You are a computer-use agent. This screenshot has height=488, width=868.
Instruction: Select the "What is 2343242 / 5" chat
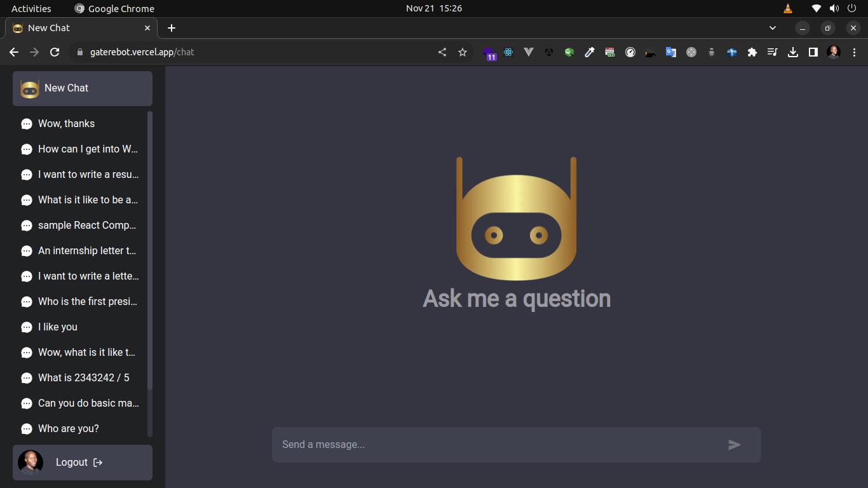pyautogui.click(x=83, y=377)
